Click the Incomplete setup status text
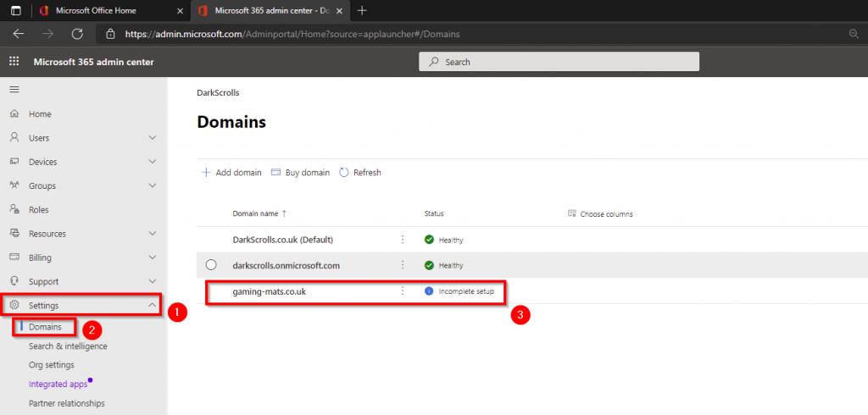Viewport: 868px width, 415px height. point(466,291)
